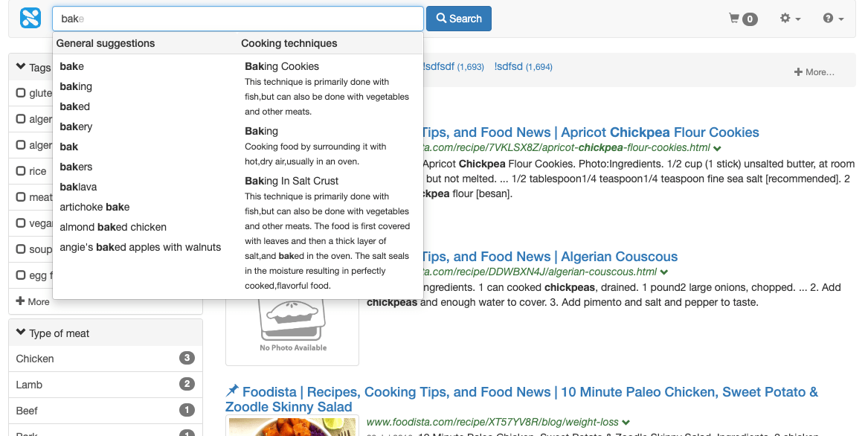Filter by Chicken meat type
The image size is (868, 436).
pyautogui.click(x=36, y=359)
